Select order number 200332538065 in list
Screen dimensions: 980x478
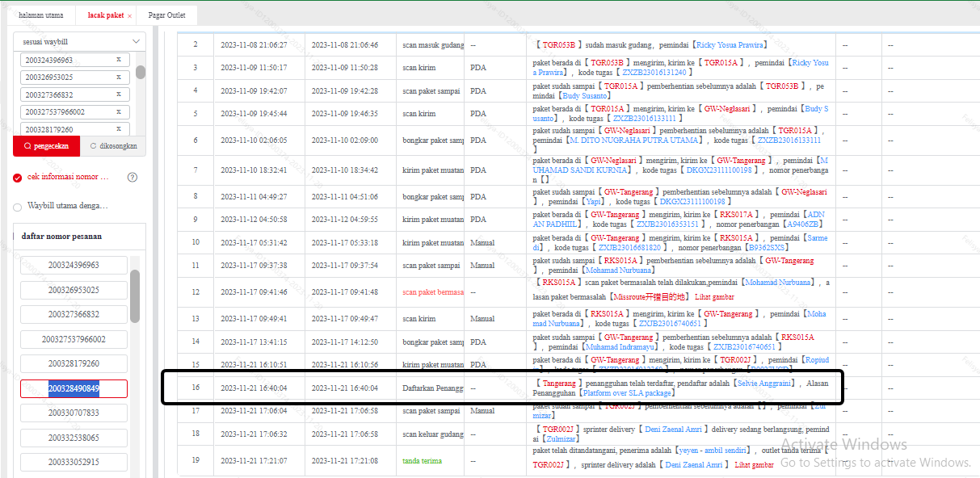click(74, 438)
